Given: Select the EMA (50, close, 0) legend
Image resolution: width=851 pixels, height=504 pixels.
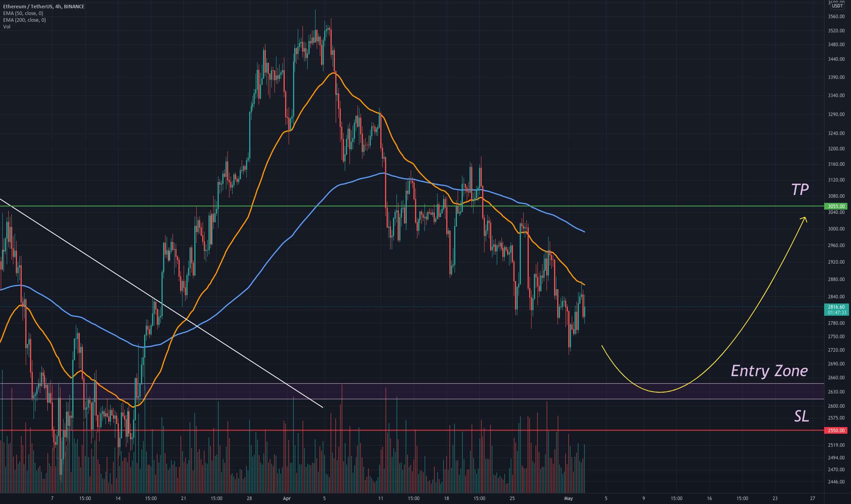Looking at the screenshot, I should (x=23, y=13).
